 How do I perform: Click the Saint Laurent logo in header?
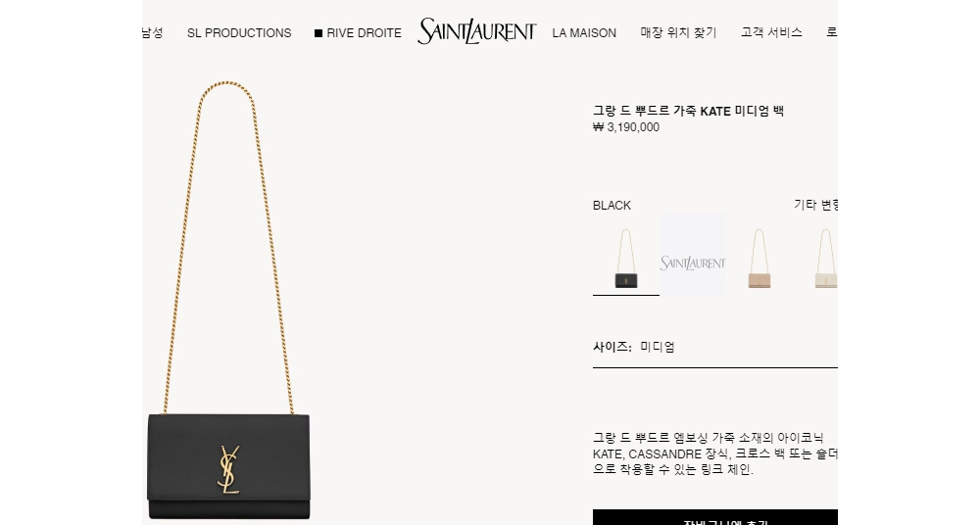pyautogui.click(x=477, y=31)
